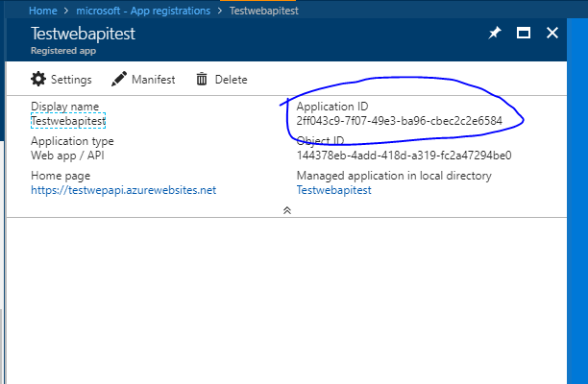Collapse the essentials section with the chevron
Image resolution: width=588 pixels, height=384 pixels.
point(286,209)
